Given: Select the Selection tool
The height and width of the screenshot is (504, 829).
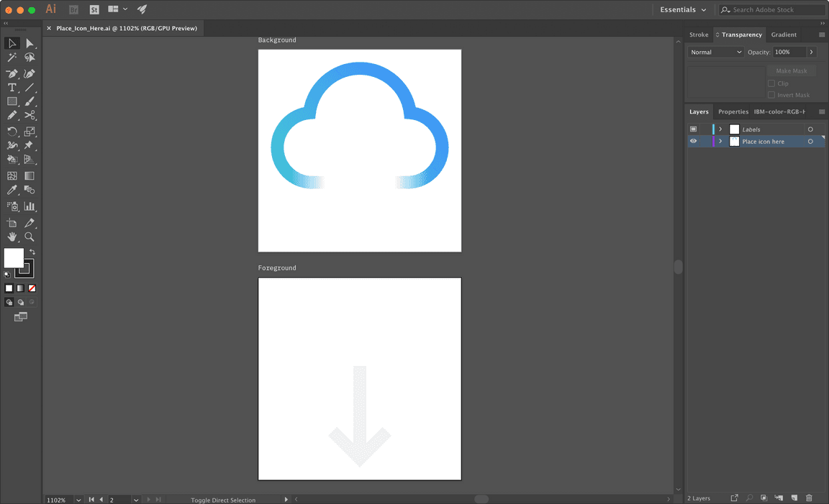Looking at the screenshot, I should click(x=12, y=43).
